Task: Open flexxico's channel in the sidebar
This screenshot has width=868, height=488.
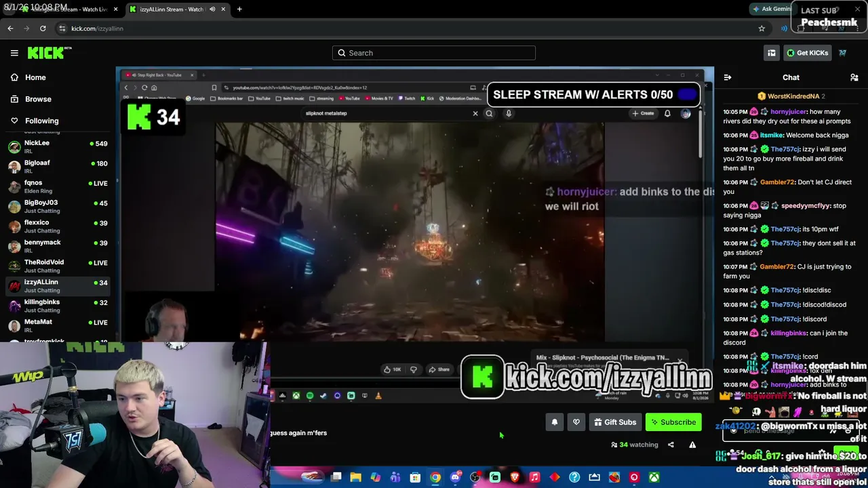Action: [x=58, y=226]
